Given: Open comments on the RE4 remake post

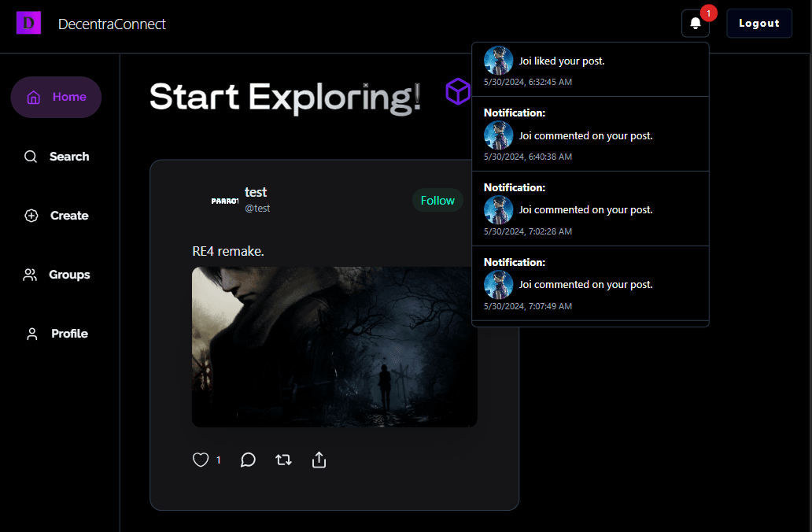Looking at the screenshot, I should coord(248,460).
